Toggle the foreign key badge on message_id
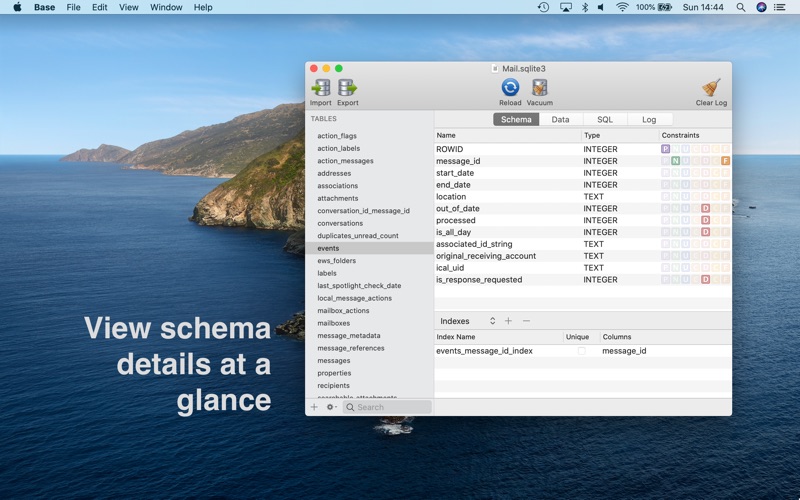Viewport: 800px width, 500px height. [725, 161]
